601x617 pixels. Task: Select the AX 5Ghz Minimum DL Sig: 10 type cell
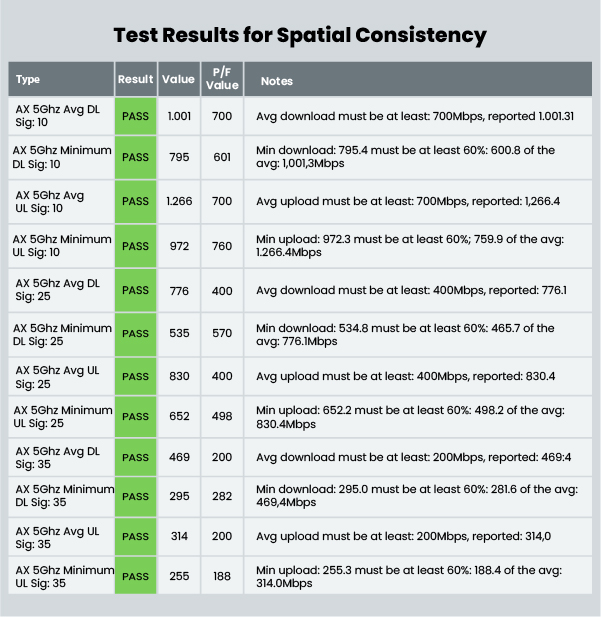pos(58,157)
